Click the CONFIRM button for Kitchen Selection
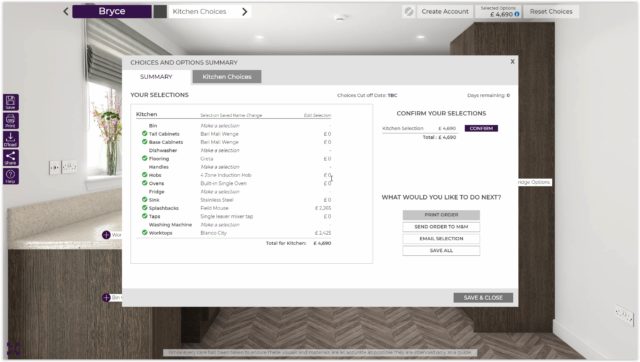640x362 pixels. coord(481,128)
